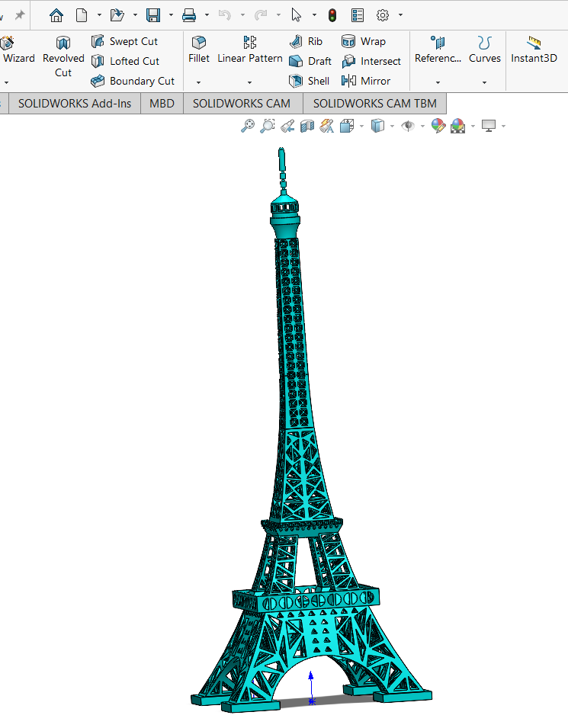Pin the menu bar with the pushpin
This screenshot has width=568, height=728.
click(20, 14)
